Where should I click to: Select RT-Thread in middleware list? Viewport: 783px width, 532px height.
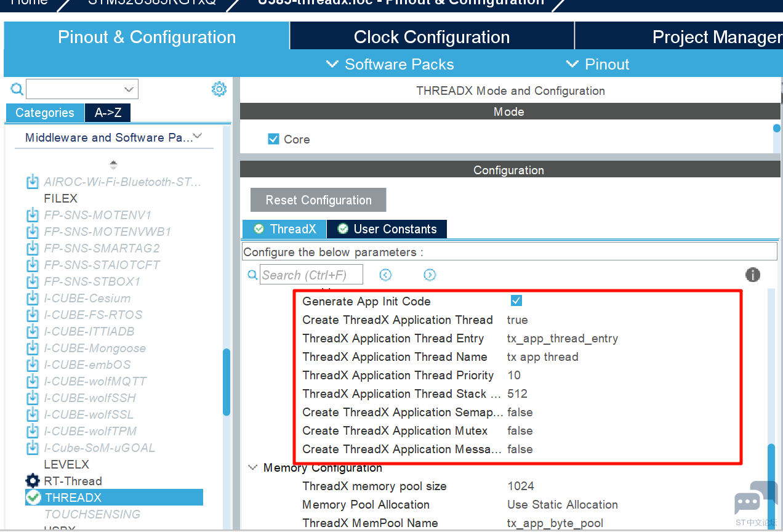73,481
